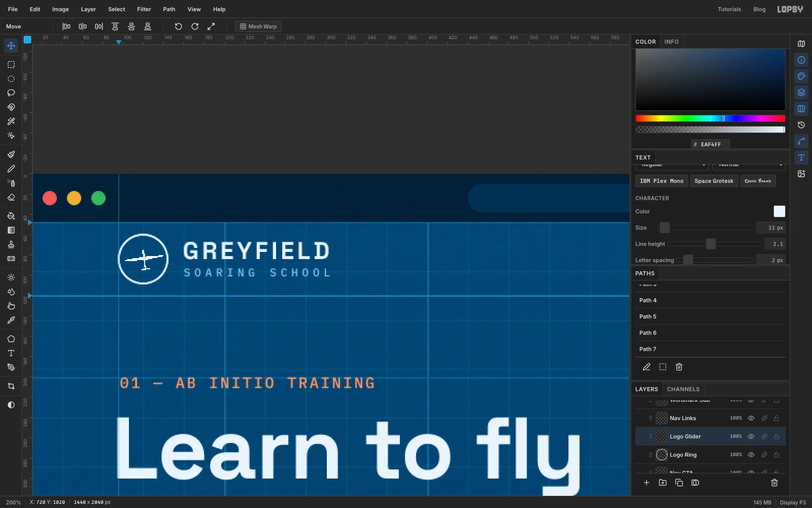Select the gradient tool
Image resolution: width=812 pixels, height=508 pixels.
(11, 230)
